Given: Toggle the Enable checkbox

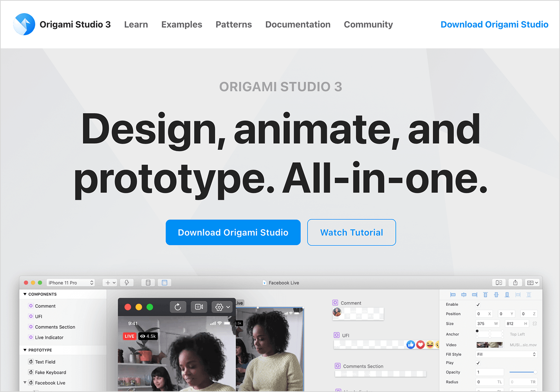Looking at the screenshot, I should pos(478,305).
